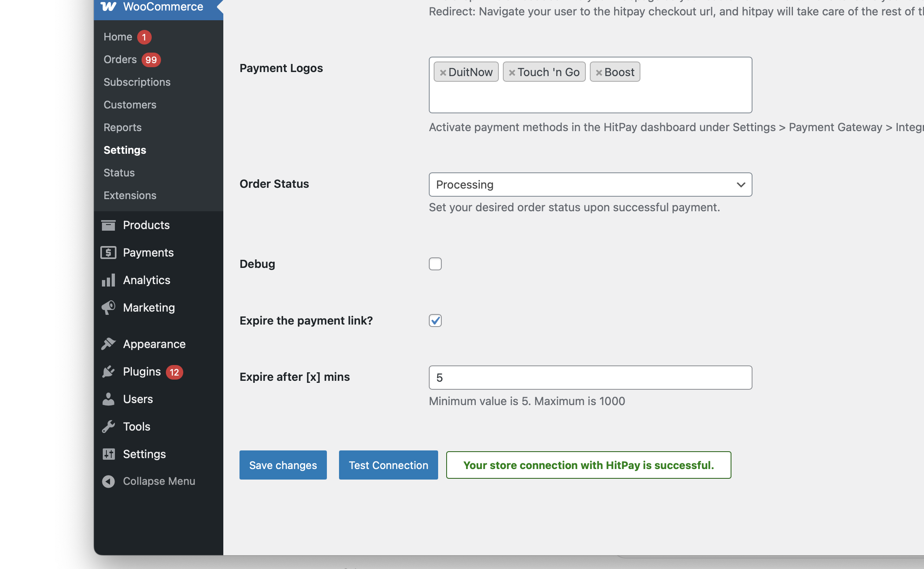Click 'Minimum value is 5' hint text

point(527,401)
